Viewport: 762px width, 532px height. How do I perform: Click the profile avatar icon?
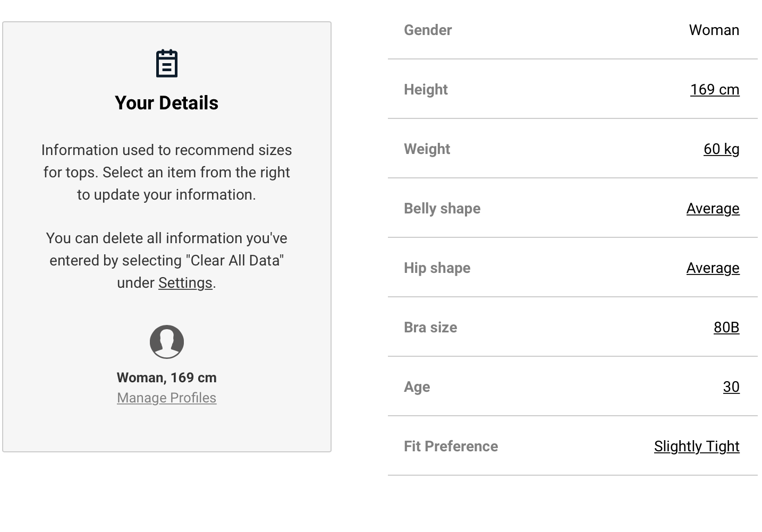166,342
